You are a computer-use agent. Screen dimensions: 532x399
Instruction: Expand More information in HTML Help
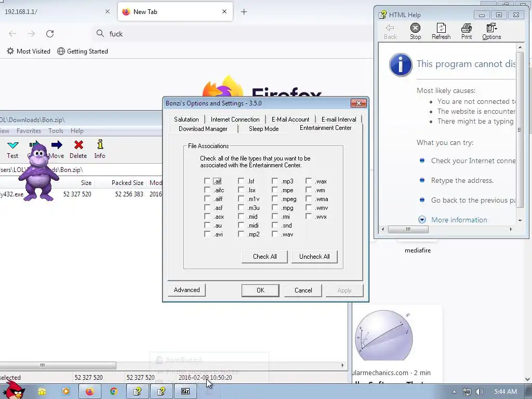pos(422,220)
